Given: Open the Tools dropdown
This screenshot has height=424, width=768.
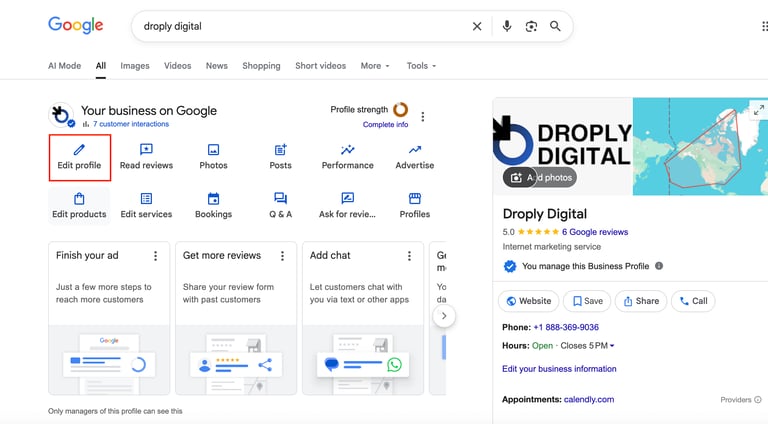Looking at the screenshot, I should [421, 66].
